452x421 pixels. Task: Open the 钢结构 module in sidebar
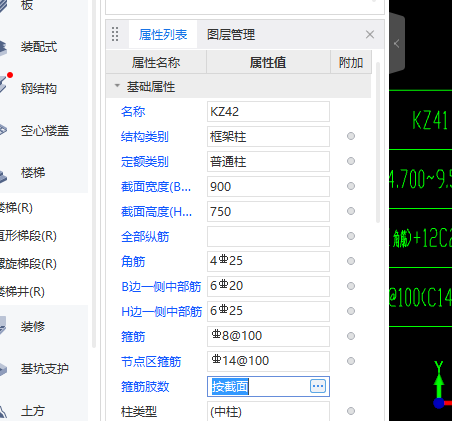point(39,89)
